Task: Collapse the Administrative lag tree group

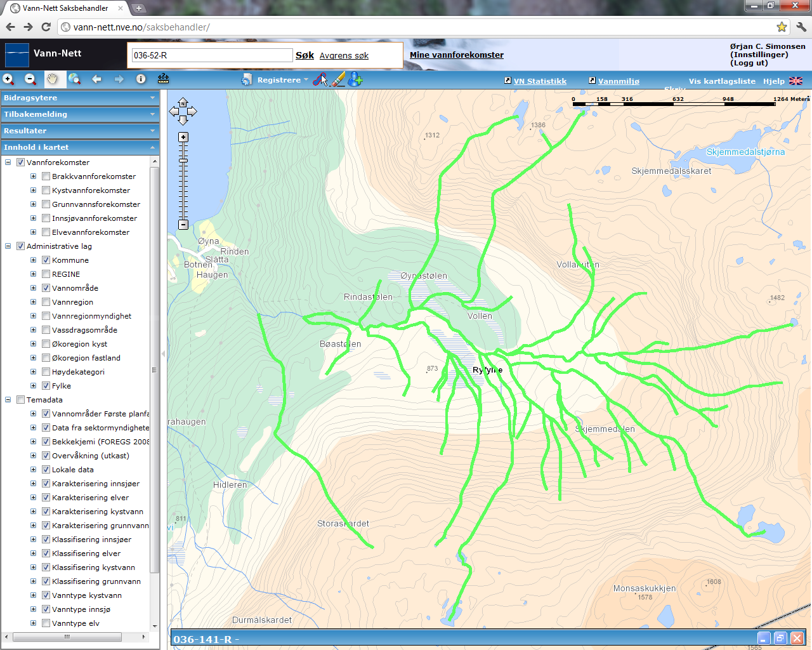Action: pos(8,246)
